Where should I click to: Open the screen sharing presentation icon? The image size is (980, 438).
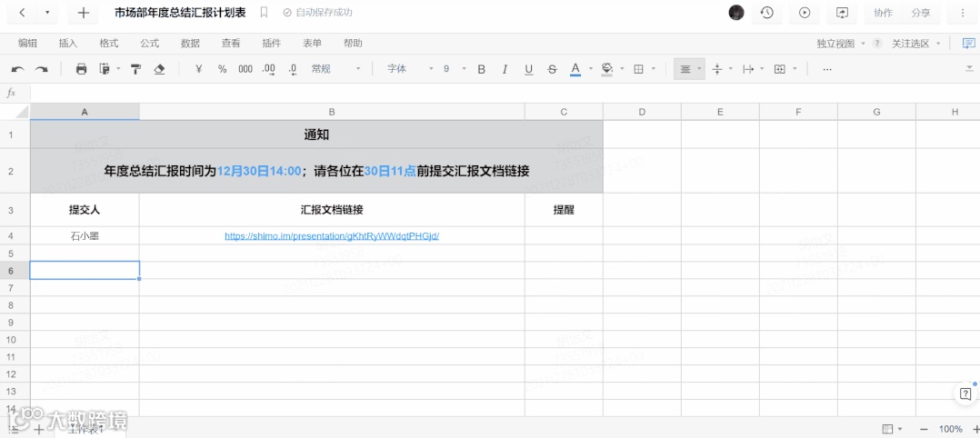(842, 13)
